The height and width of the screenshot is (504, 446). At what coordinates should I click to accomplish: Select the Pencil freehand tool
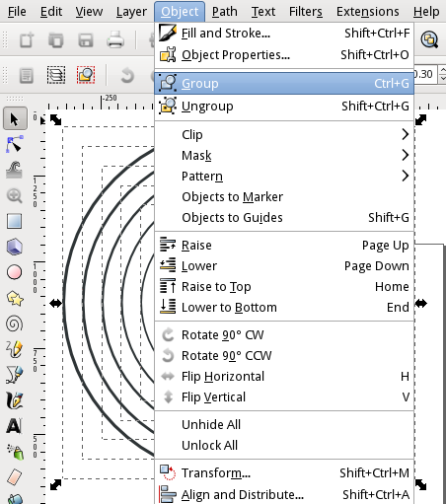(x=15, y=349)
